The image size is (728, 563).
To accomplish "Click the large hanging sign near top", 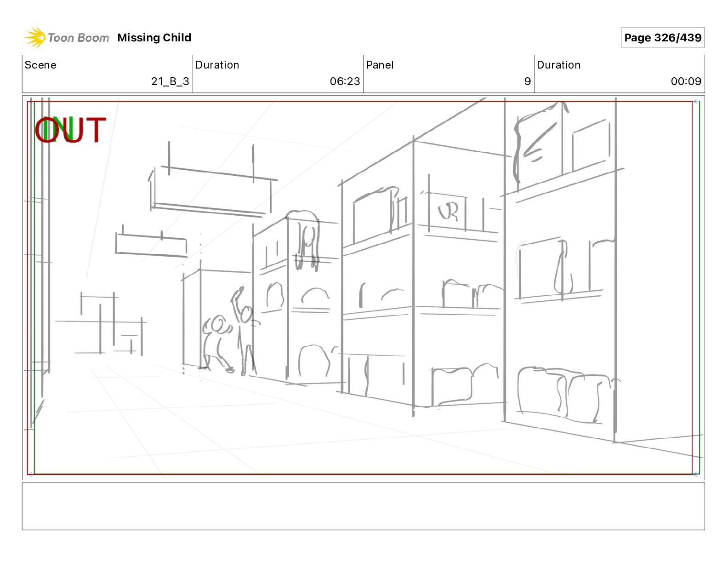I will point(212,191).
